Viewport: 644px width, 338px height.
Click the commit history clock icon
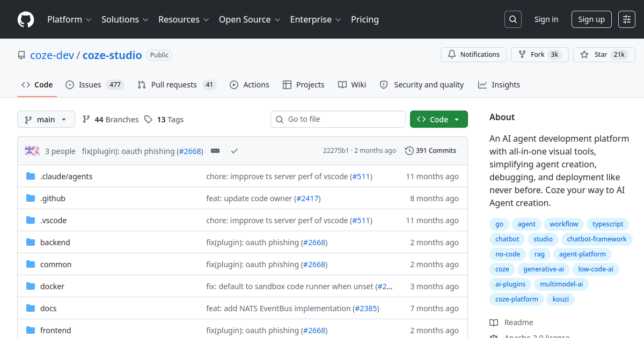coord(409,151)
